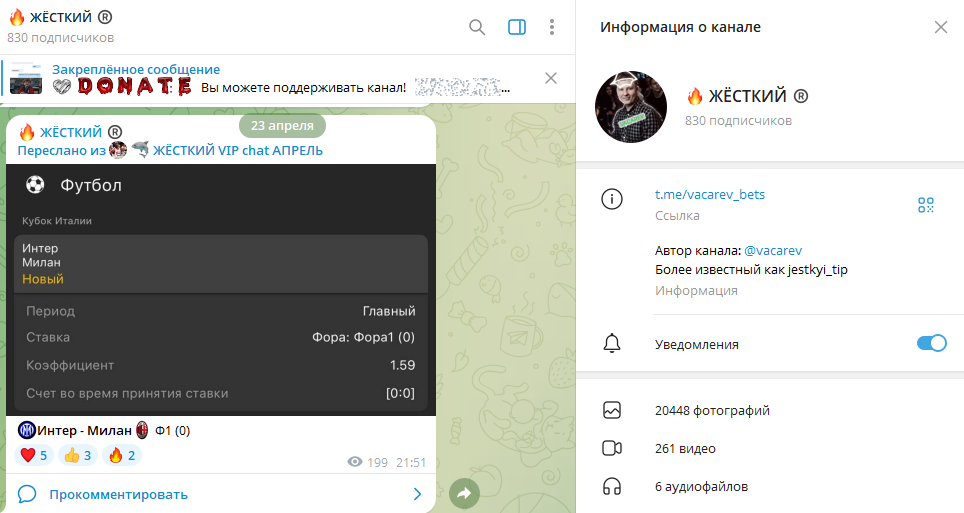964x513 pixels.
Task: Open the three-dot channel menu
Action: point(551,27)
